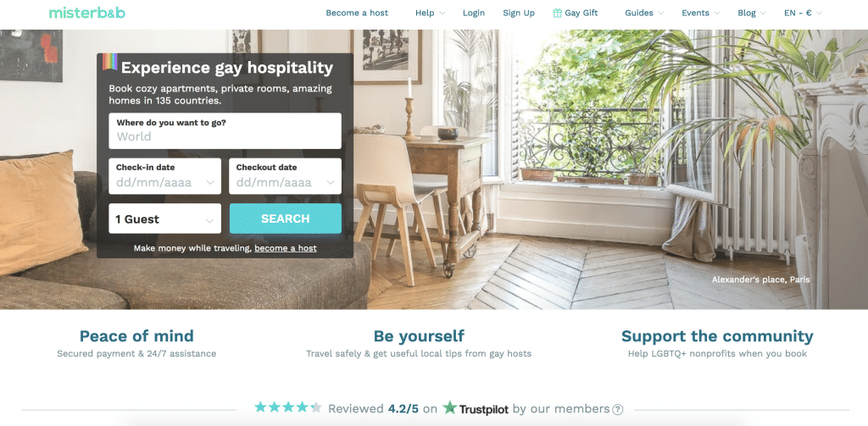Expand the Help menu chevron
Image resolution: width=868 pixels, height=426 pixels.
442,14
